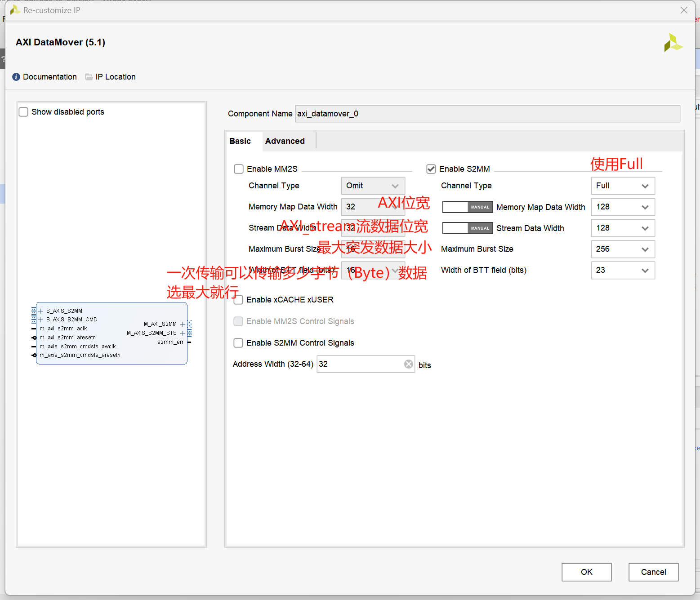Uncheck Enable S2MM
The width and height of the screenshot is (700, 600).
[431, 169]
